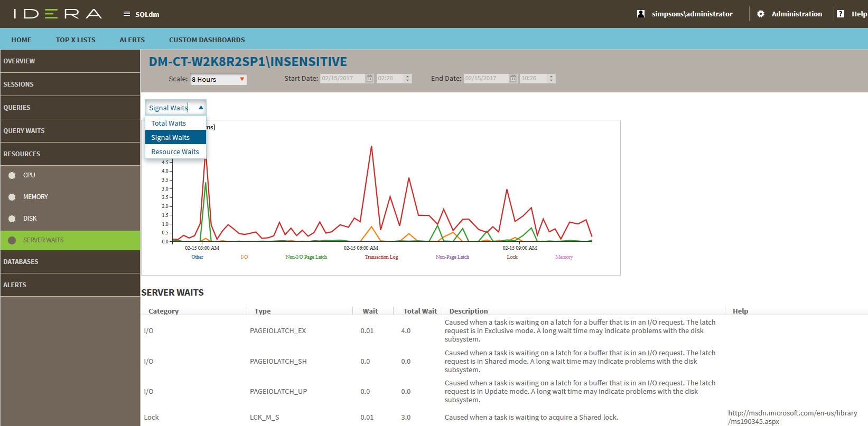Open the End Date calendar picker icon

[513, 79]
